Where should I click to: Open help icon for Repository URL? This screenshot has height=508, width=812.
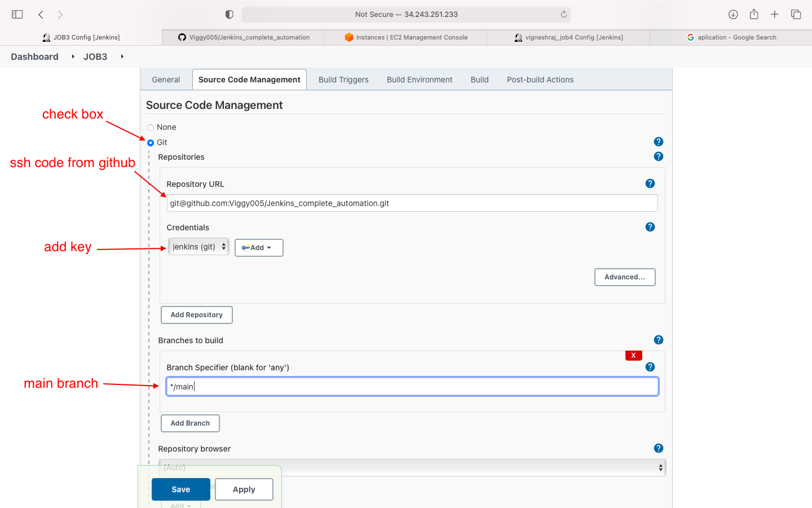pyautogui.click(x=650, y=183)
